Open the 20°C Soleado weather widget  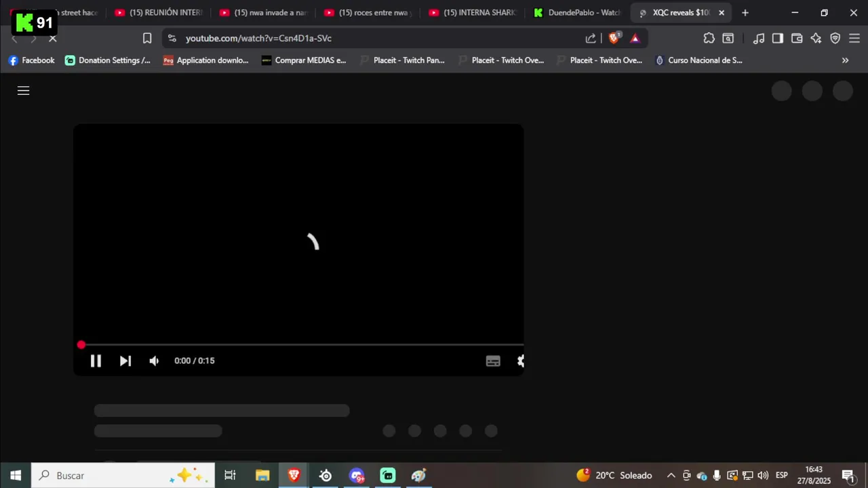pyautogui.click(x=614, y=476)
